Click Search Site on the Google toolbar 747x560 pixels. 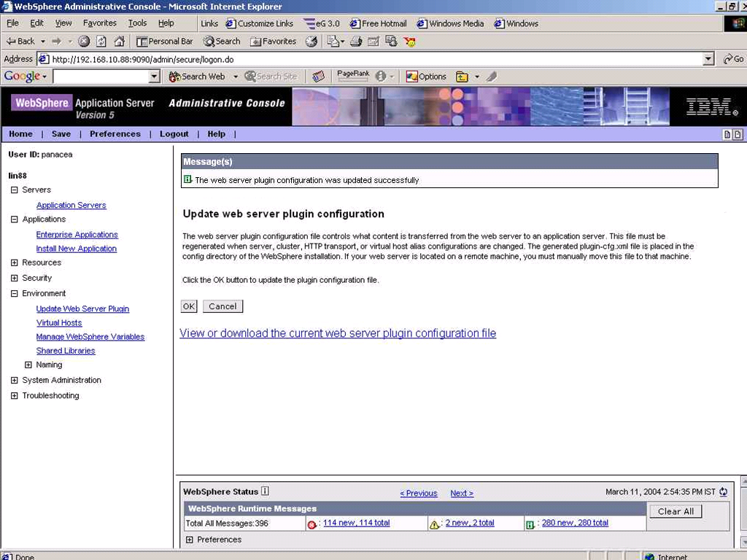[271, 76]
